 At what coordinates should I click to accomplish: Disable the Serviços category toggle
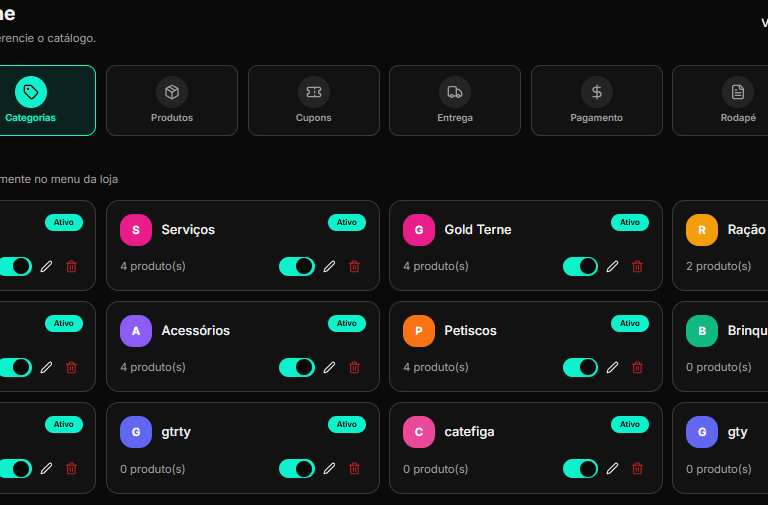(297, 266)
